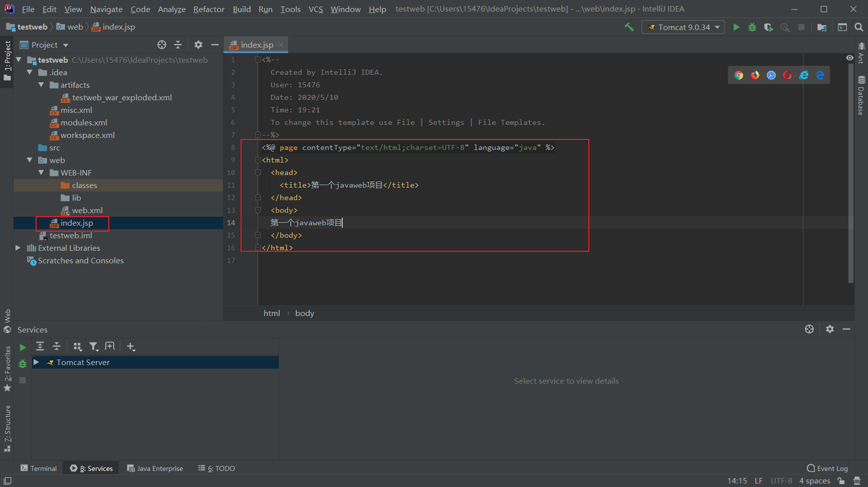
Task: Toggle 2: Favorites side tool window
Action: coord(7,369)
